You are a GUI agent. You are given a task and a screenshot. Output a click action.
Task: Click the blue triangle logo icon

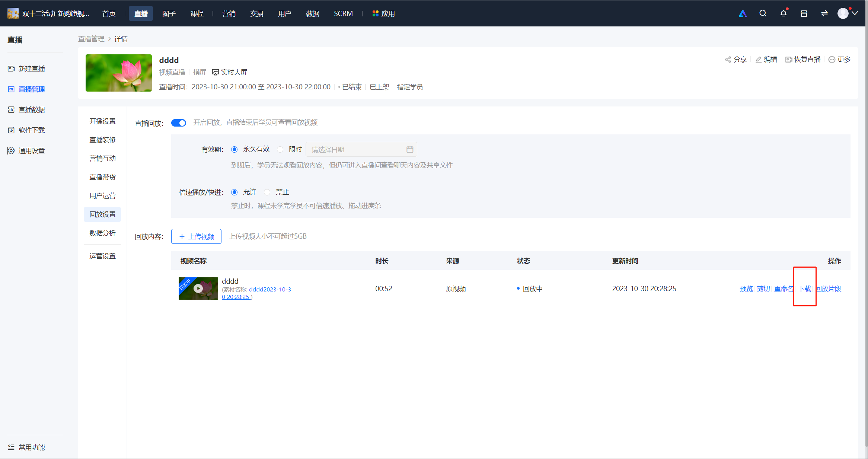tap(743, 13)
